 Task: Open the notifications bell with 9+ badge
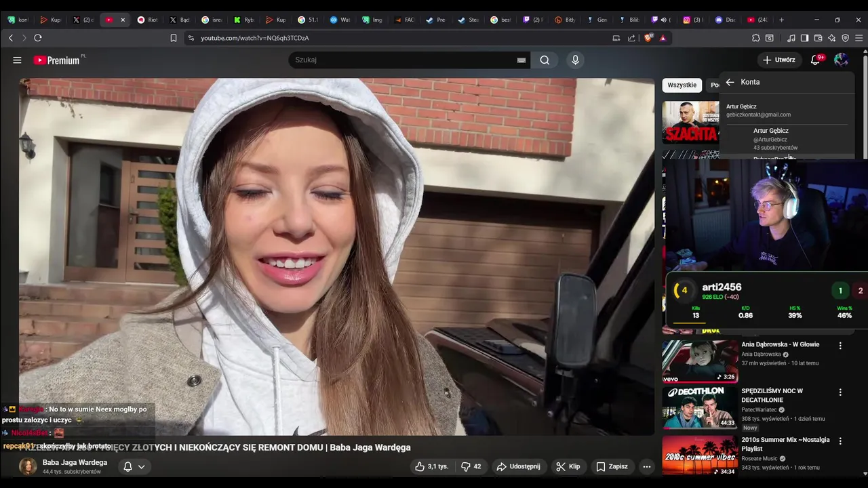click(816, 60)
